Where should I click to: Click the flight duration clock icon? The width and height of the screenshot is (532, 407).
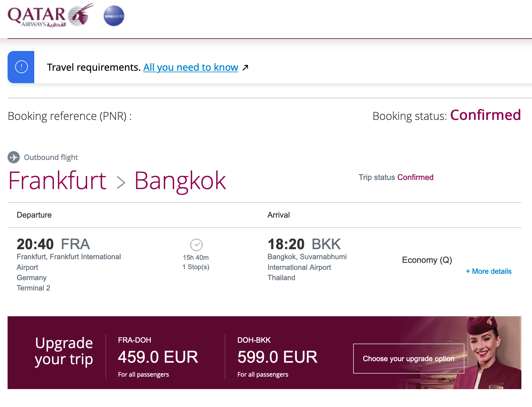point(196,245)
